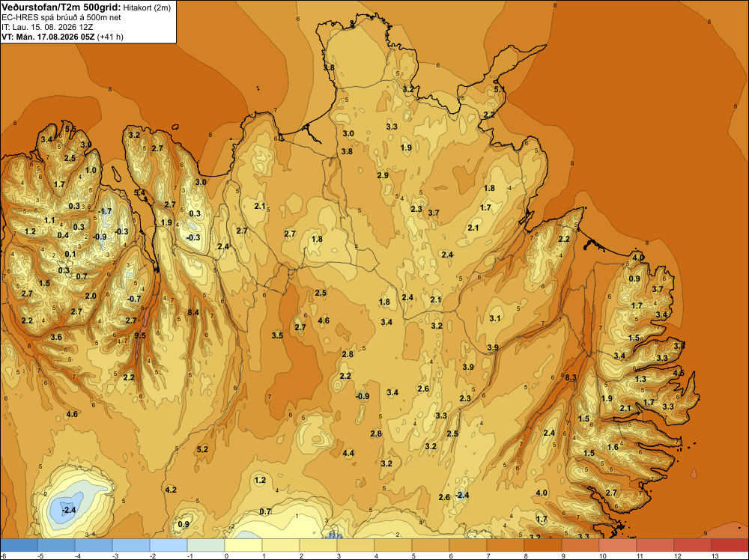The height and width of the screenshot is (560, 749).
Task: Pick the color bar segment between 0 and 1
Action: (x=243, y=545)
